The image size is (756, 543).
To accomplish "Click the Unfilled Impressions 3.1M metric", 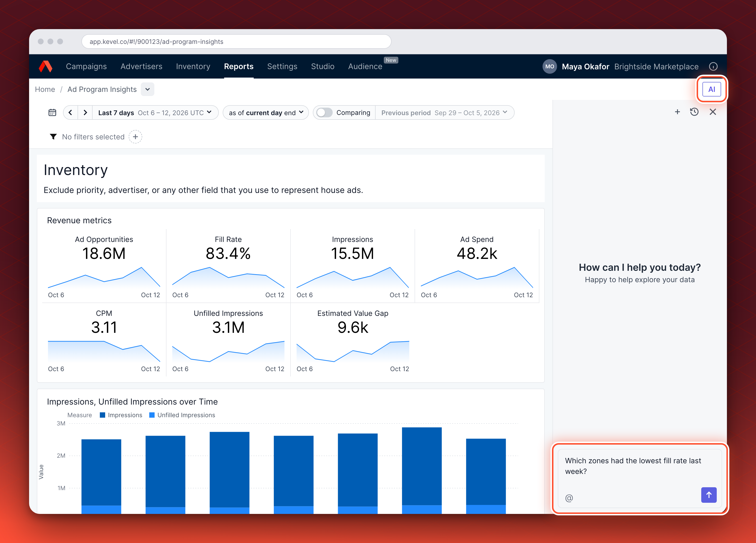I will (x=228, y=340).
